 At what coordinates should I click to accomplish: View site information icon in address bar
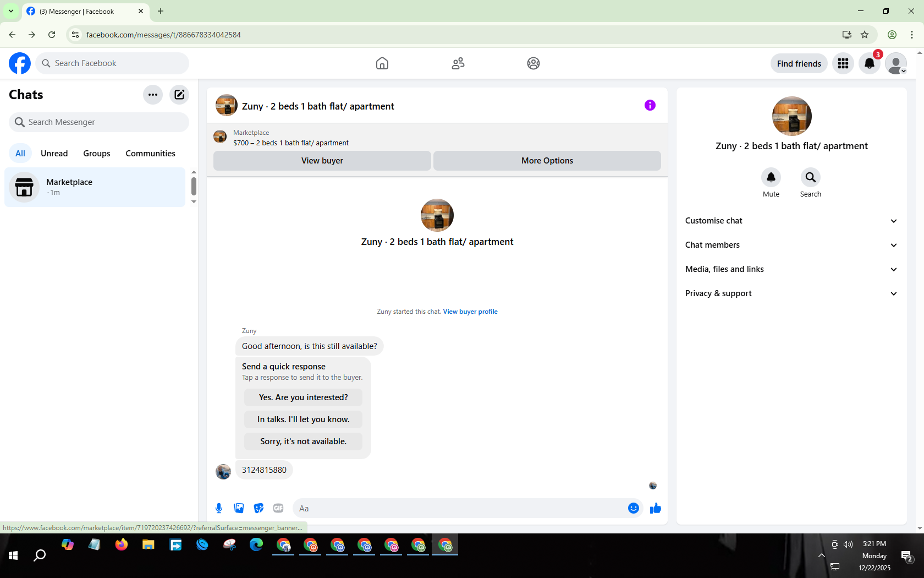75,35
